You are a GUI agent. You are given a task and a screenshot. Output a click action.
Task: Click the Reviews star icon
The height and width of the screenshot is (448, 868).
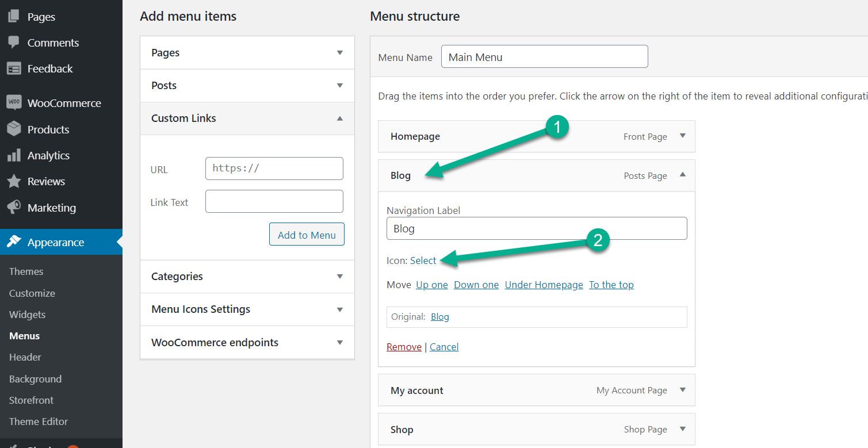pos(14,181)
